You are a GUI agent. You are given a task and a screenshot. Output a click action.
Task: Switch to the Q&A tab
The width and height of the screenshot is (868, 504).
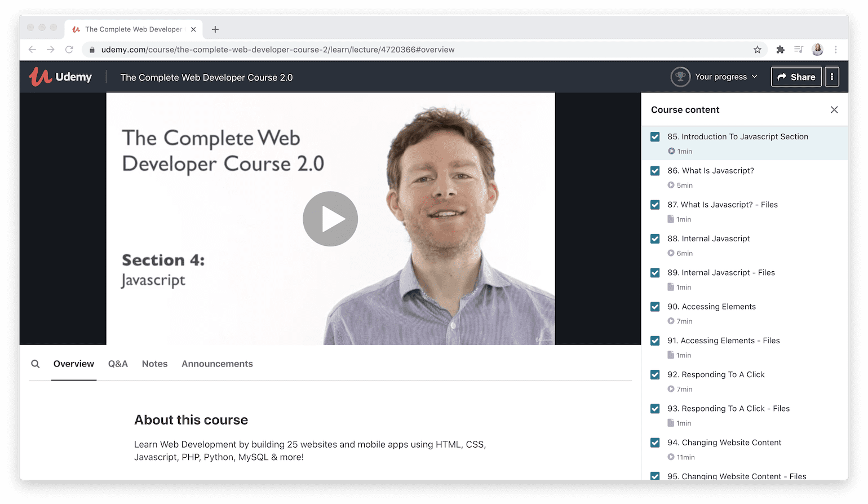pyautogui.click(x=118, y=364)
